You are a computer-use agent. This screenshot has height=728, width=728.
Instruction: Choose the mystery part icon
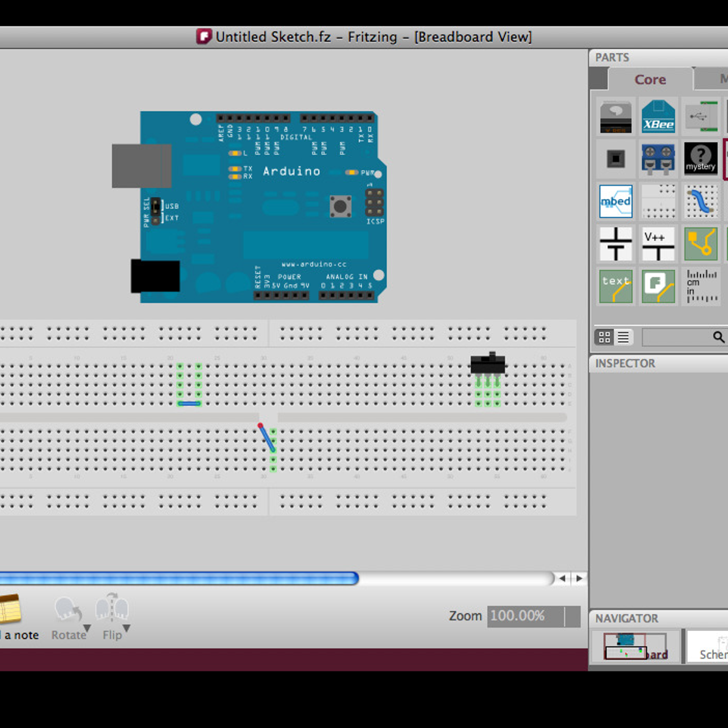(701, 159)
